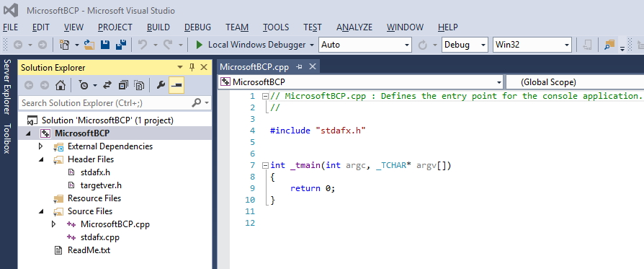Select Resource Files folder
Viewport: 644px width, 269px height.
(94, 198)
